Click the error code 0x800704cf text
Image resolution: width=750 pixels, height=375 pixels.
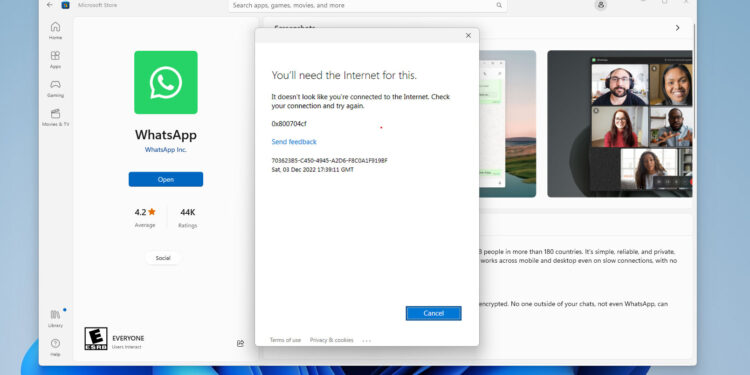(x=289, y=124)
